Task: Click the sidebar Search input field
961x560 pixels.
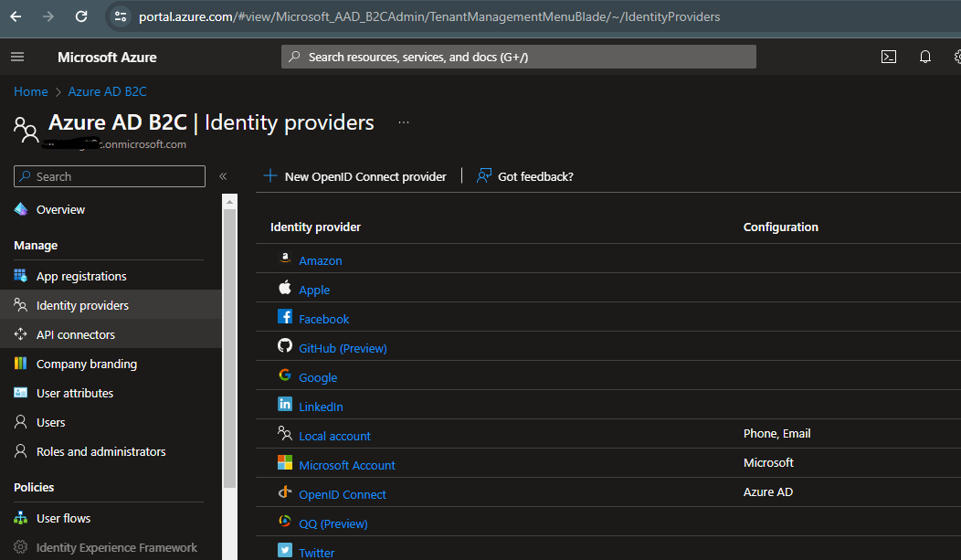Action: pos(109,176)
